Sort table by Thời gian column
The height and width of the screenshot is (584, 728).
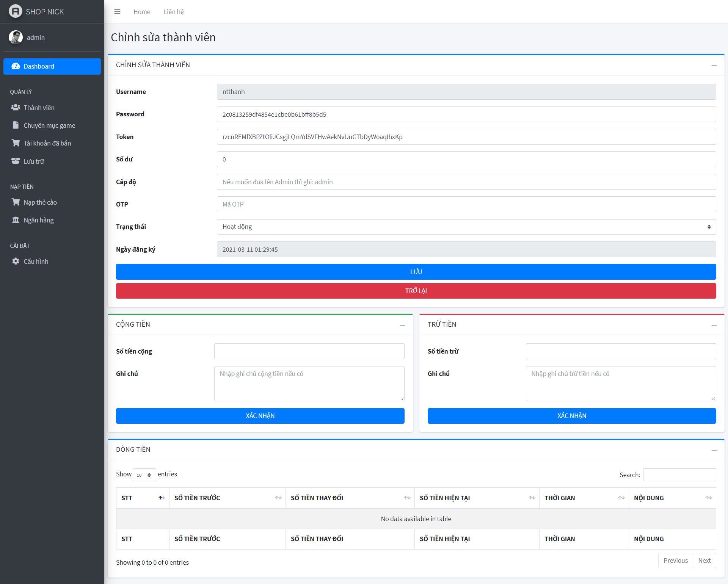point(584,498)
